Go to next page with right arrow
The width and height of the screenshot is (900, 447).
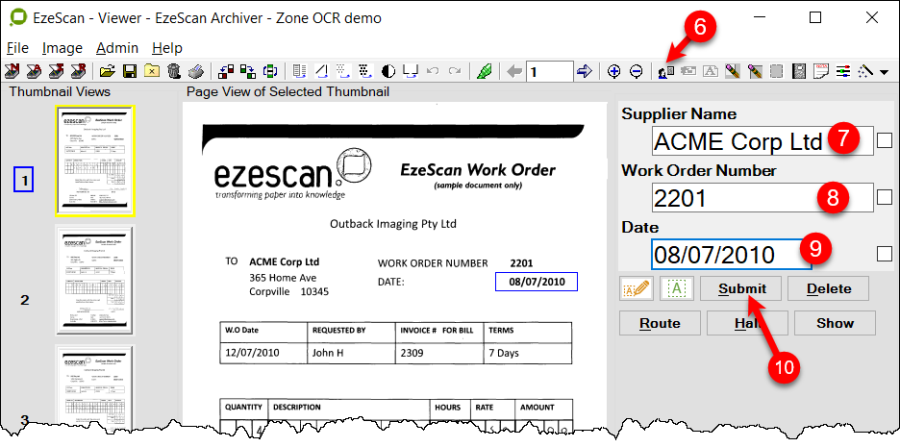[585, 71]
